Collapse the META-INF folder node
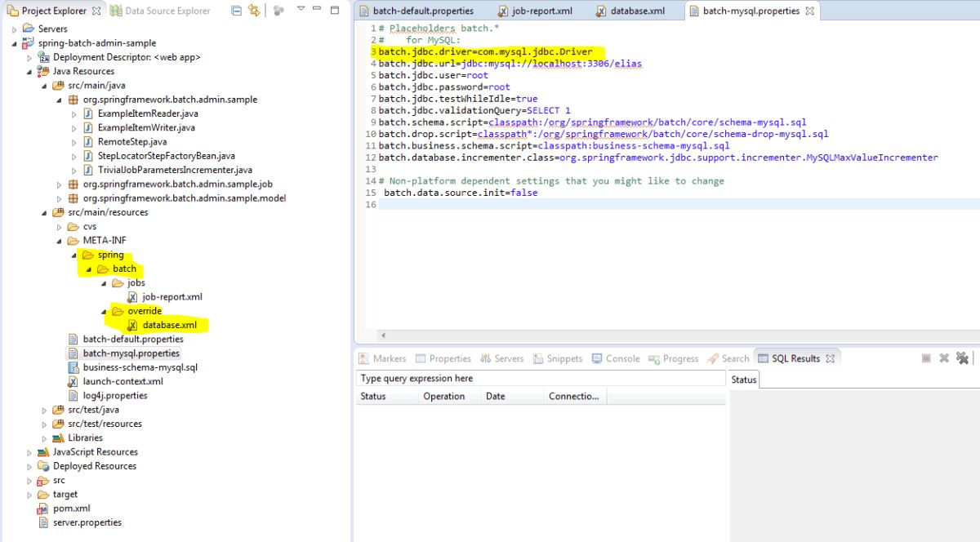 click(59, 241)
